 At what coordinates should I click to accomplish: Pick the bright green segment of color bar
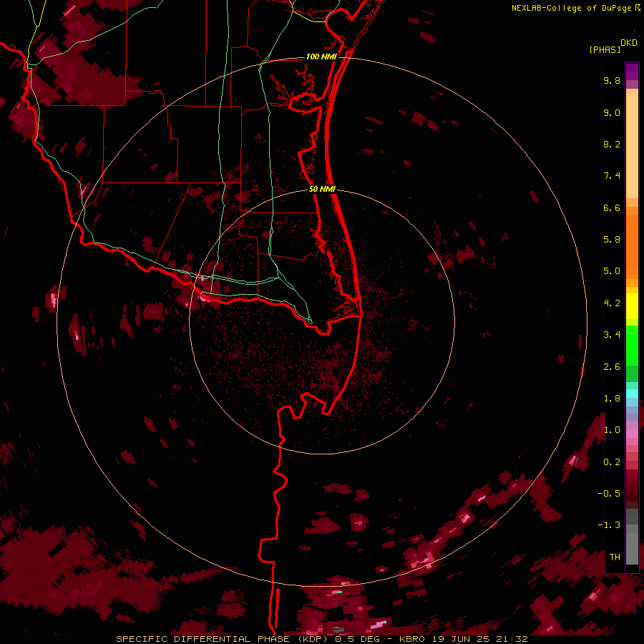point(632,344)
